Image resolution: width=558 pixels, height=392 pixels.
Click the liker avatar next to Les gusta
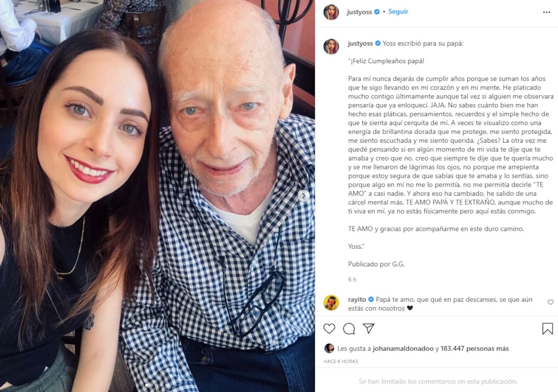(x=329, y=348)
